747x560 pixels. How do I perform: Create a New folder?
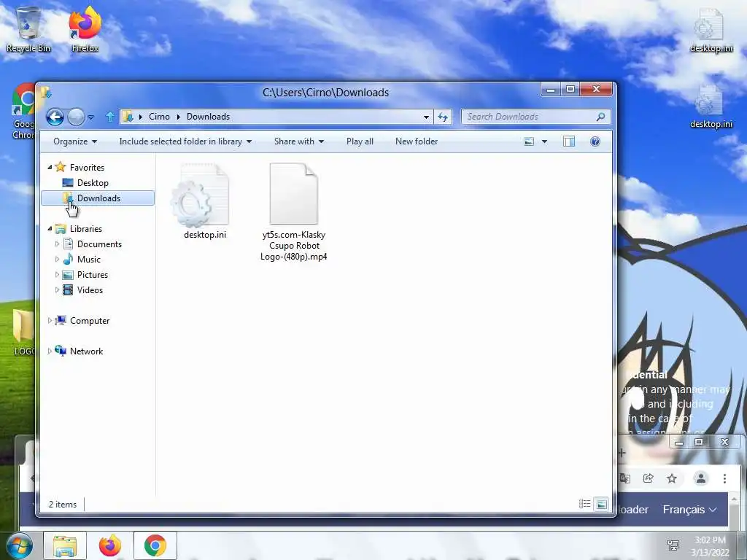click(417, 141)
